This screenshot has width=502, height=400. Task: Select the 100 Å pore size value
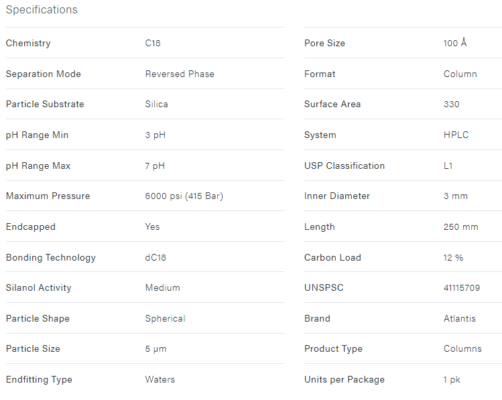tap(455, 43)
